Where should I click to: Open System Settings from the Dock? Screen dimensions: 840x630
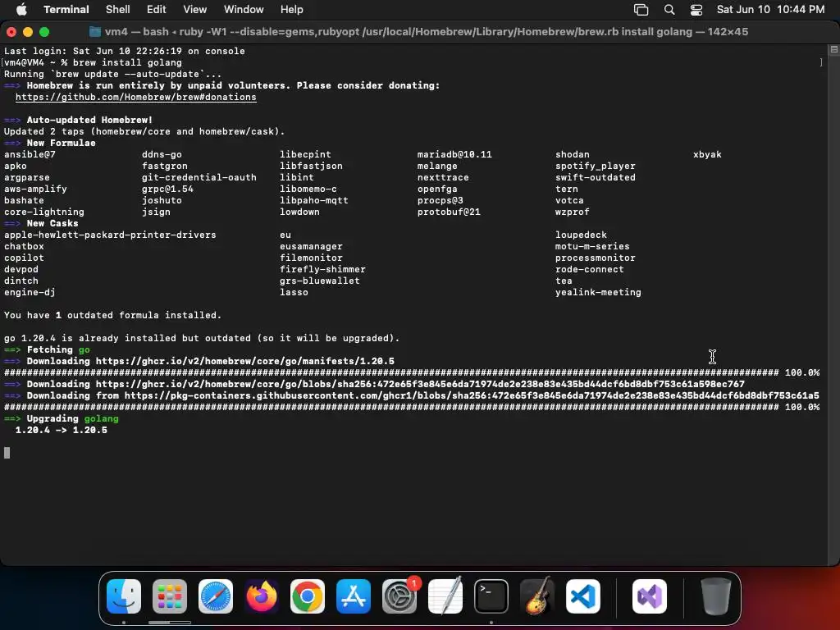[399, 596]
